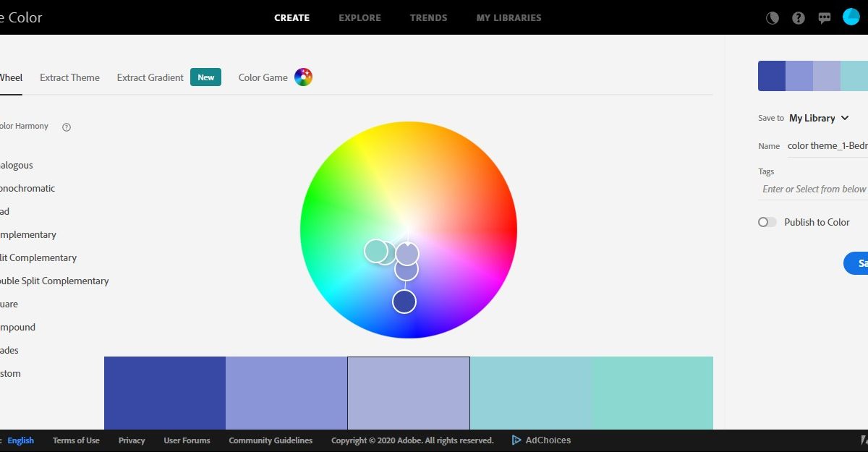Open the English language selector
Viewport: 868px width, 452px height.
coord(20,440)
